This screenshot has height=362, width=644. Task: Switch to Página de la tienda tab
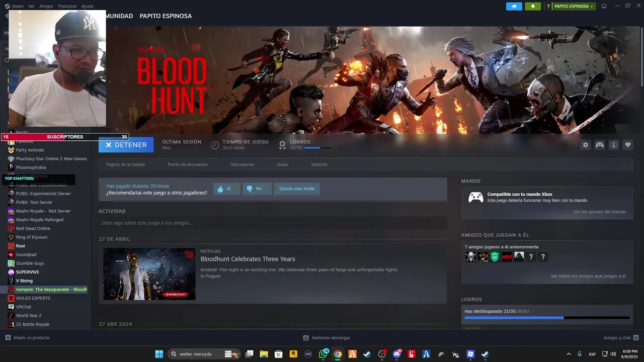pyautogui.click(x=125, y=164)
